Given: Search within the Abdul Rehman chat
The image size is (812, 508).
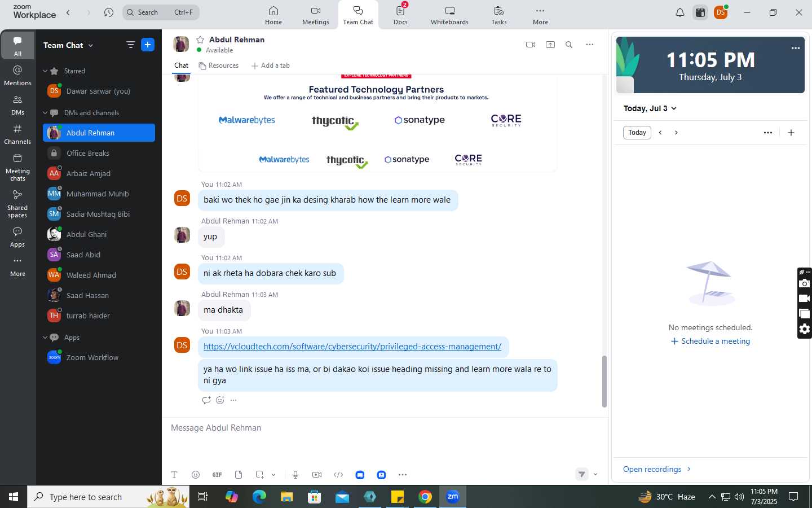Looking at the screenshot, I should [569, 45].
